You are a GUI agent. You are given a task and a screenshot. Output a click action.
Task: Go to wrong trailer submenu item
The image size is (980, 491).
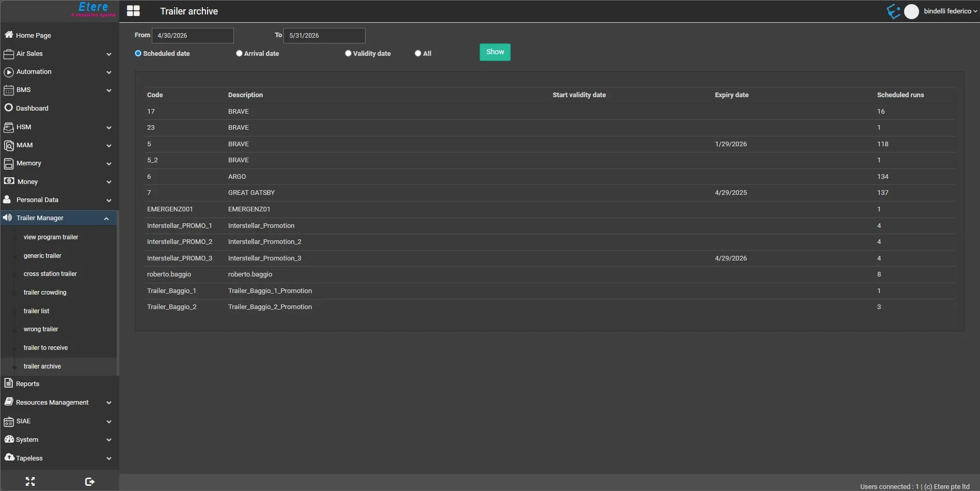click(41, 329)
